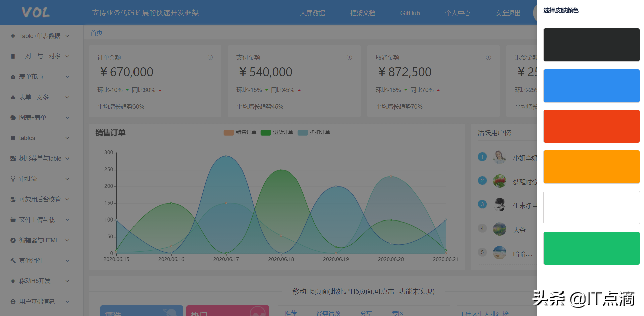Click the 用户基础信息 user icon
644x316 pixels.
tap(13, 302)
